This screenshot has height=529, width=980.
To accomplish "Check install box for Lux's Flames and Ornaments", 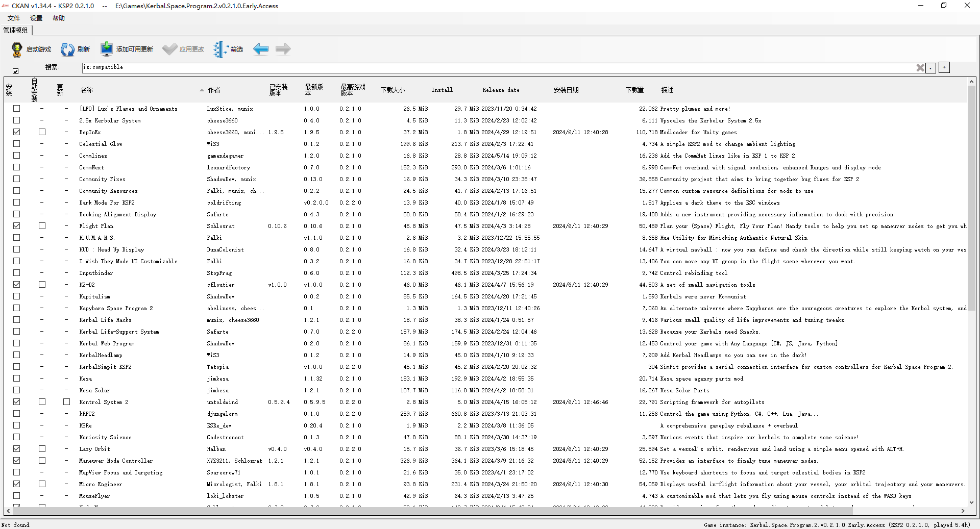I will pos(16,109).
